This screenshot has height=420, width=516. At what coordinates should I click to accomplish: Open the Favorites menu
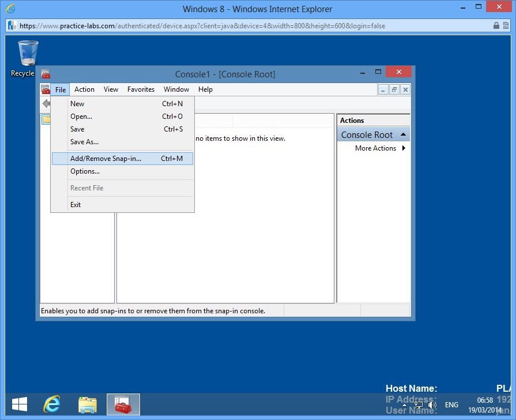[141, 89]
